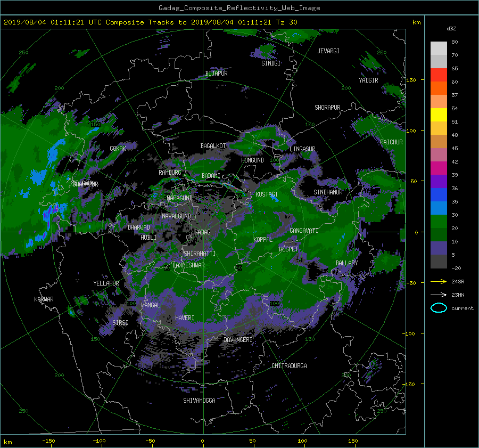Select the red 60-65 dBZ color swatch
Screen dimensions: 479x448
pyautogui.click(x=439, y=75)
